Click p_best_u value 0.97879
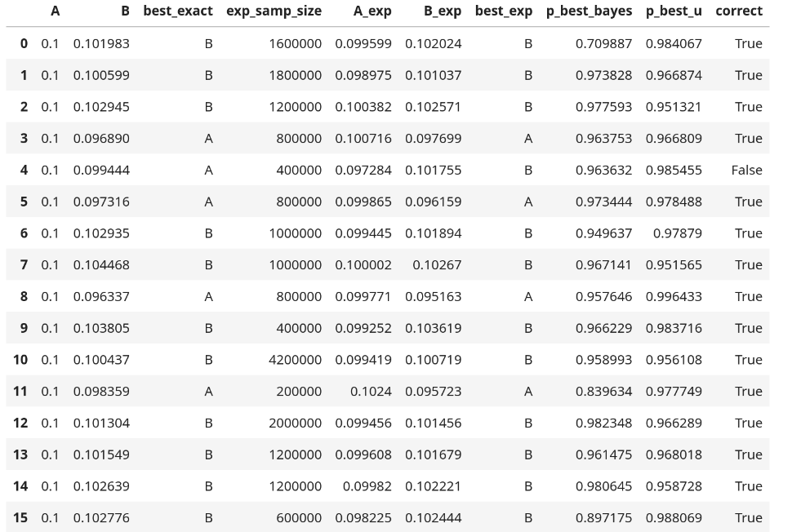This screenshot has width=801, height=532. 678,233
